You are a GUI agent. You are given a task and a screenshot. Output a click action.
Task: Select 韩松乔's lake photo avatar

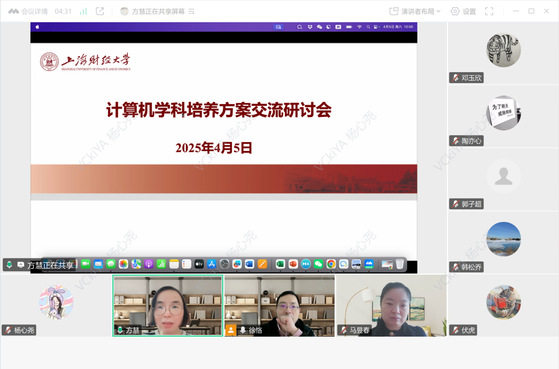point(503,239)
